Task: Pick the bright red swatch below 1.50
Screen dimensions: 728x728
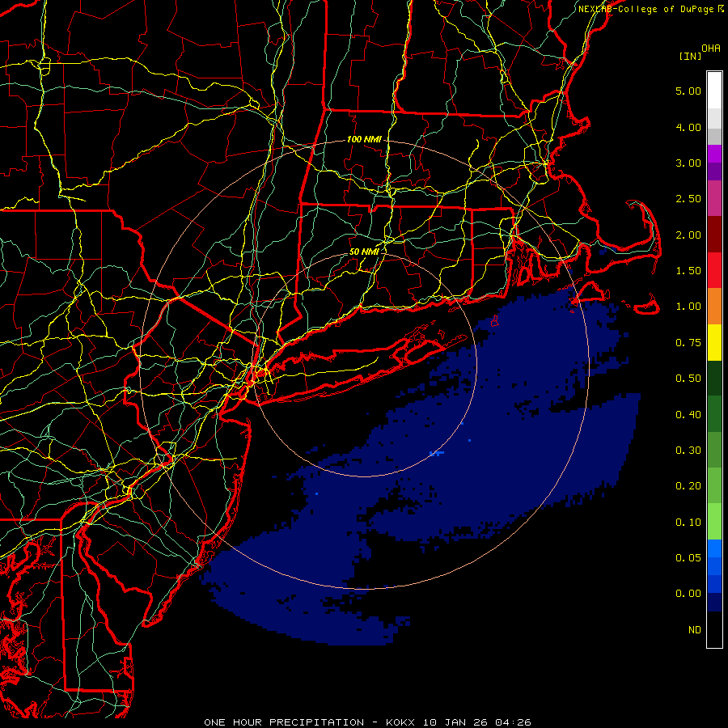Action: tap(714, 270)
